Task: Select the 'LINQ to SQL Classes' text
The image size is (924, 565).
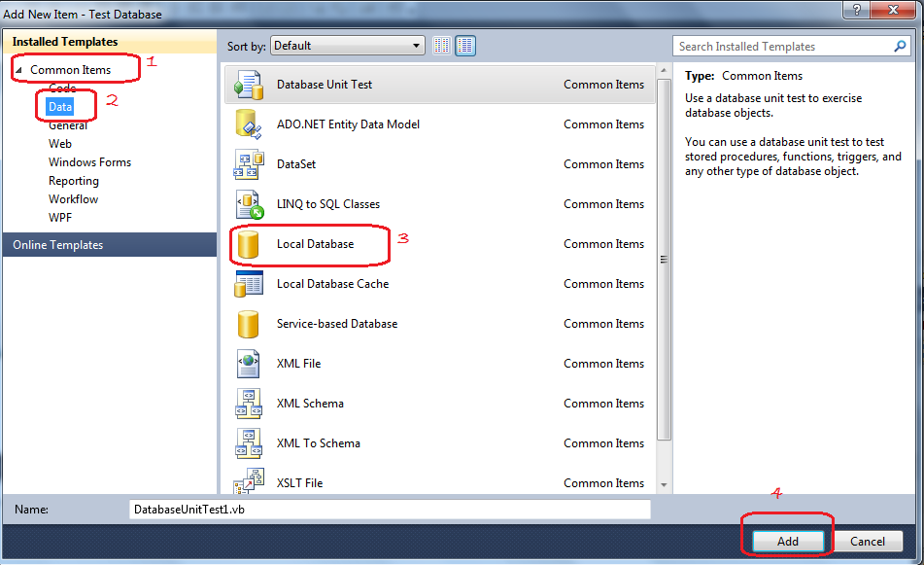Action: point(328,204)
